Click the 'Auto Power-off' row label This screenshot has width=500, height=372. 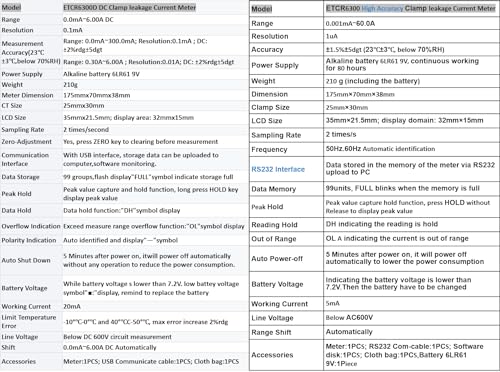[x=277, y=259]
